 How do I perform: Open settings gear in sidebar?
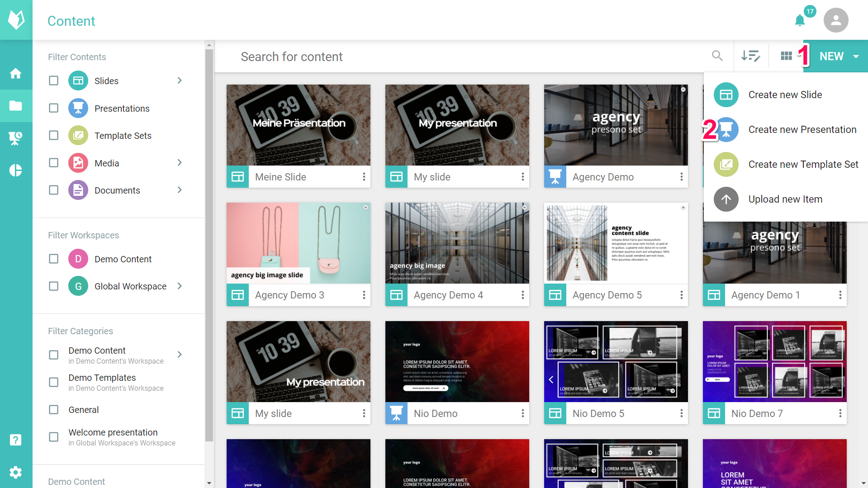click(16, 473)
